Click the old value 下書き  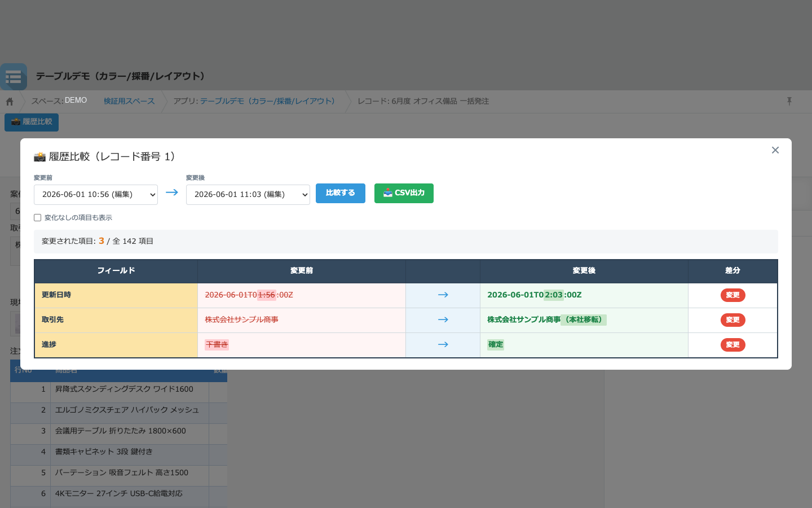217,345
